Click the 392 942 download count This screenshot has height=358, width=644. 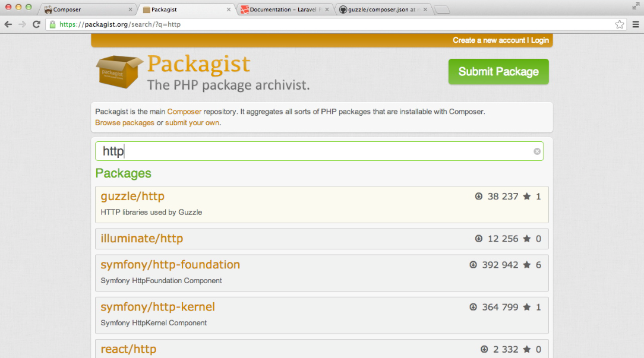(x=500, y=265)
